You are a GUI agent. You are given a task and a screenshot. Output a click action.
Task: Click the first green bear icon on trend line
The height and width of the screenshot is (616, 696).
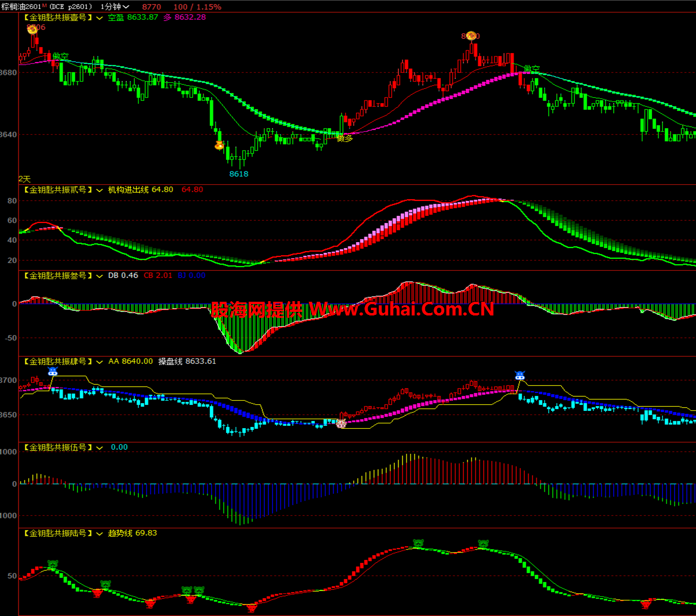(53, 564)
